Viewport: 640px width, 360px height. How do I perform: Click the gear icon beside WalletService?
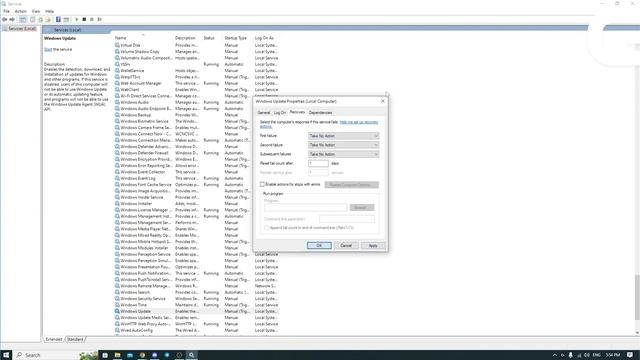click(x=117, y=71)
